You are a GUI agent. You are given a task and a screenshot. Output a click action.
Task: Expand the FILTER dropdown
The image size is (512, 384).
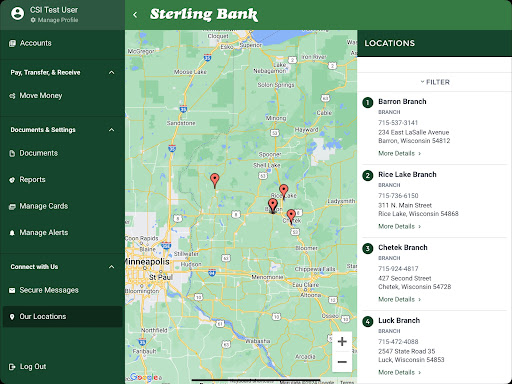point(435,82)
